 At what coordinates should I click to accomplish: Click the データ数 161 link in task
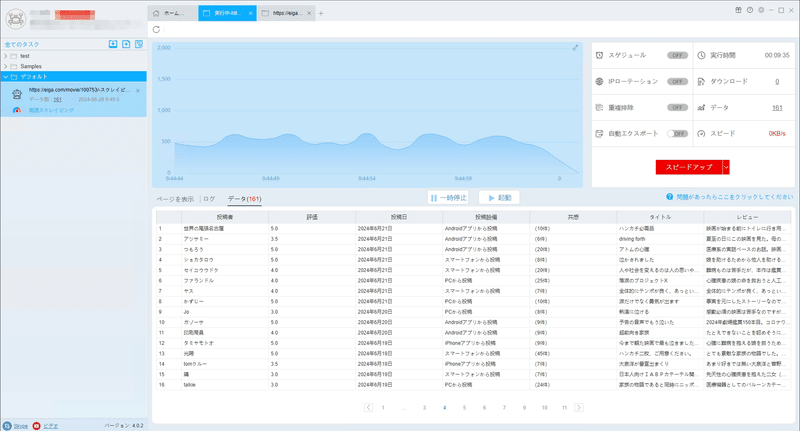pyautogui.click(x=58, y=99)
